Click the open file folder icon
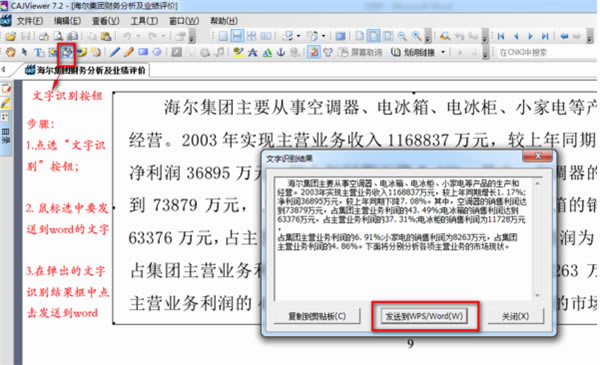Image resolution: width=600 pixels, height=365 pixels. click(x=11, y=36)
